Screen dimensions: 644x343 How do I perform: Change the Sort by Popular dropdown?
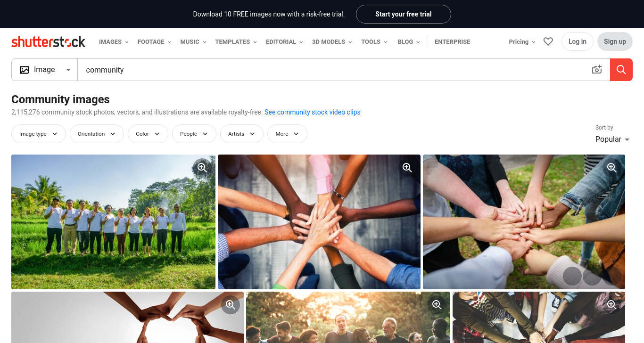click(612, 139)
